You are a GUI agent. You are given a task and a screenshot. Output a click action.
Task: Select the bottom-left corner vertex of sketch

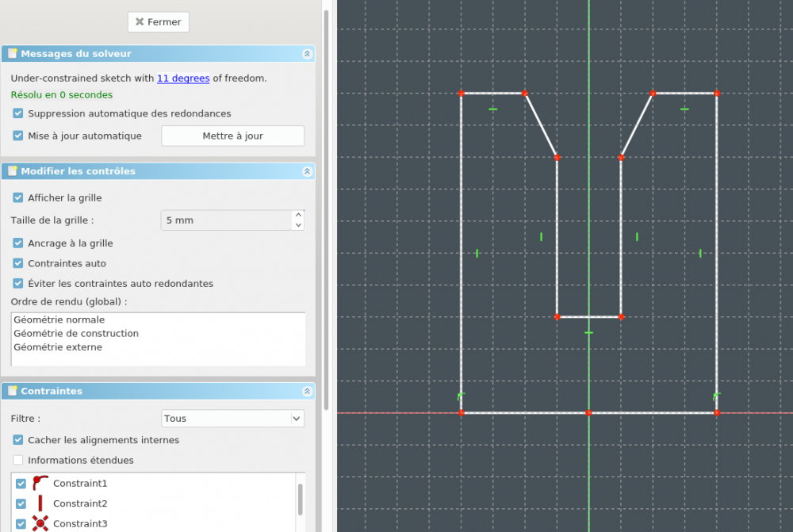[x=461, y=413]
